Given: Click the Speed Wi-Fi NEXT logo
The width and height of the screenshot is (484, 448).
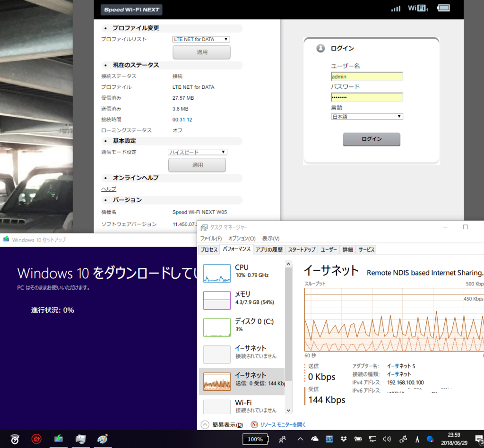Looking at the screenshot, I should click(x=131, y=9).
